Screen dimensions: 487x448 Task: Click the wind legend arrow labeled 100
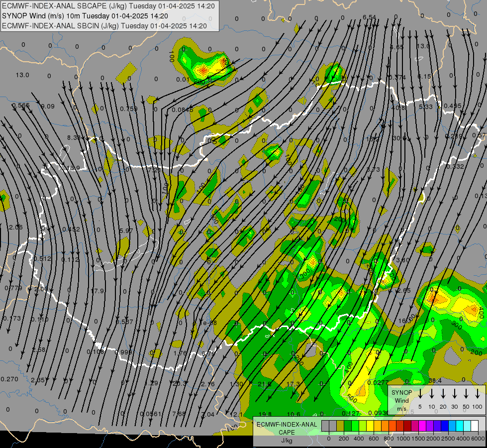pos(478,393)
